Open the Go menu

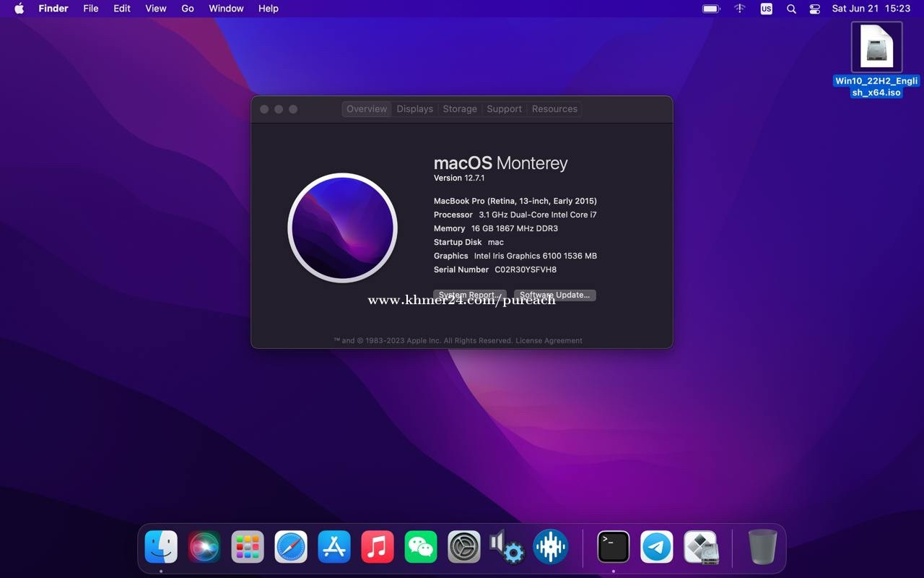pos(188,9)
